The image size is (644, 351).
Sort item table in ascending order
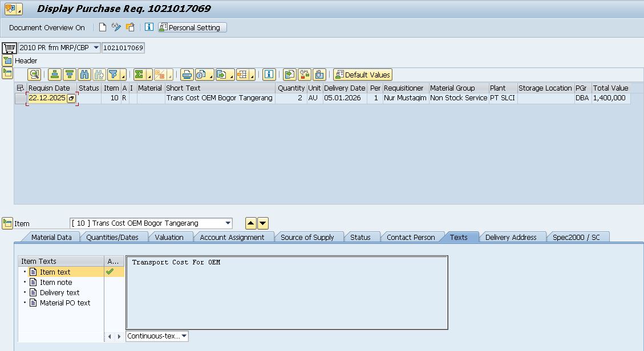[54, 75]
